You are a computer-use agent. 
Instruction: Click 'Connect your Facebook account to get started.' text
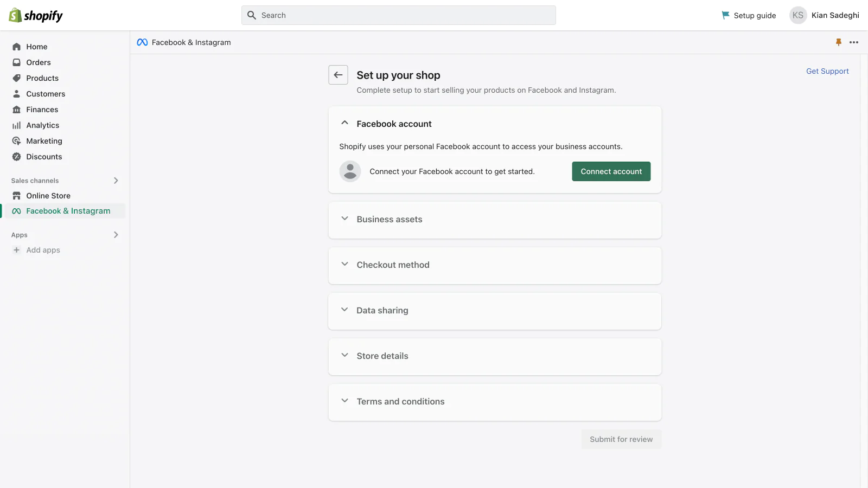coord(452,171)
